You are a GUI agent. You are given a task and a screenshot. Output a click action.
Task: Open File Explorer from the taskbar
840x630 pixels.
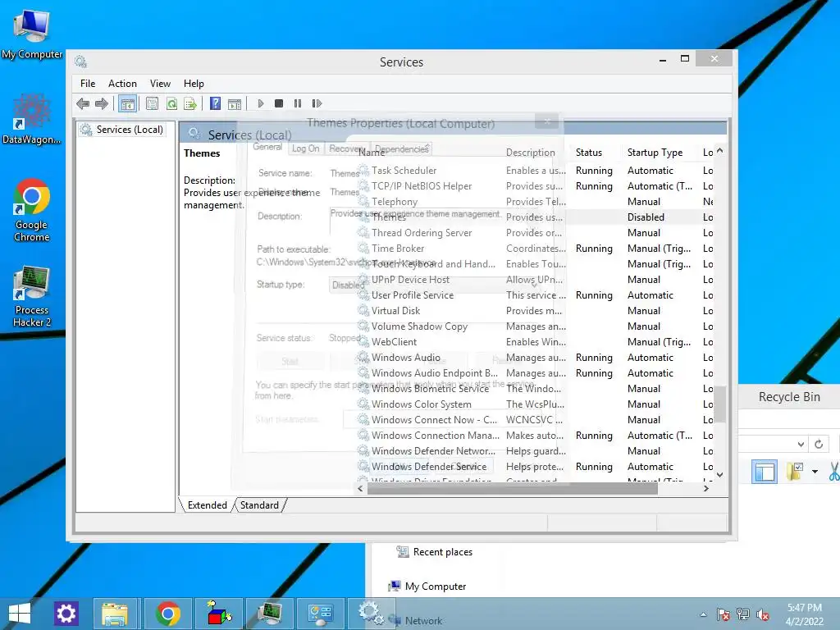tap(115, 614)
